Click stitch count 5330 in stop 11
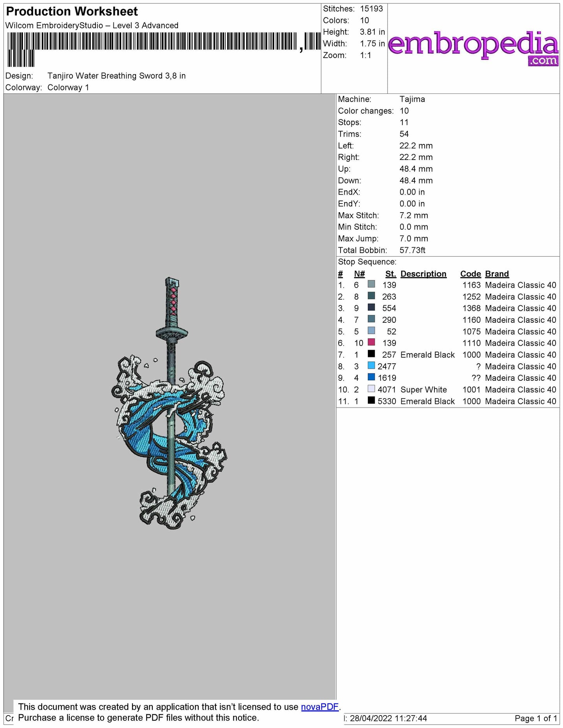The image size is (563, 728). tap(387, 401)
